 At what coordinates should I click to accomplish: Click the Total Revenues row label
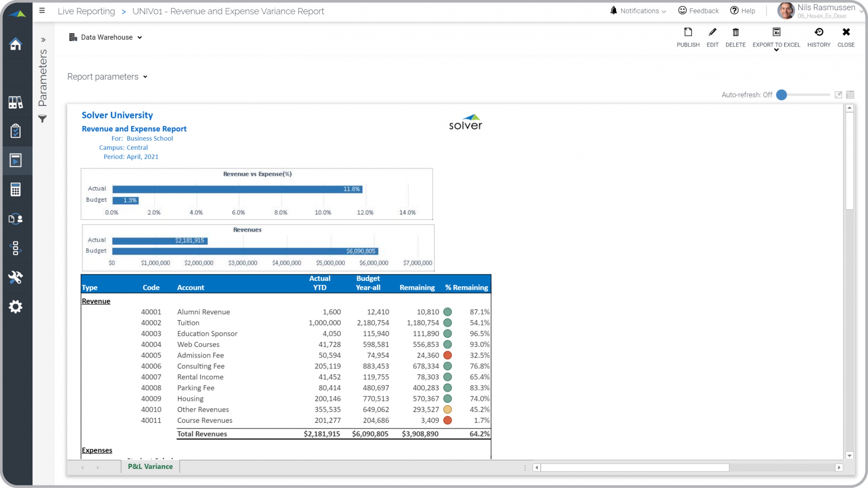coord(202,434)
